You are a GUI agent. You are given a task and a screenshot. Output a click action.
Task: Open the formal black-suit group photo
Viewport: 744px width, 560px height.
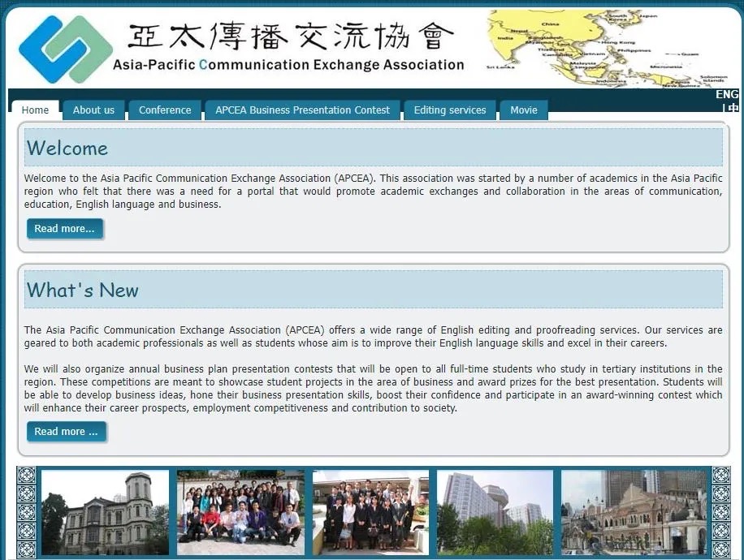click(x=370, y=512)
